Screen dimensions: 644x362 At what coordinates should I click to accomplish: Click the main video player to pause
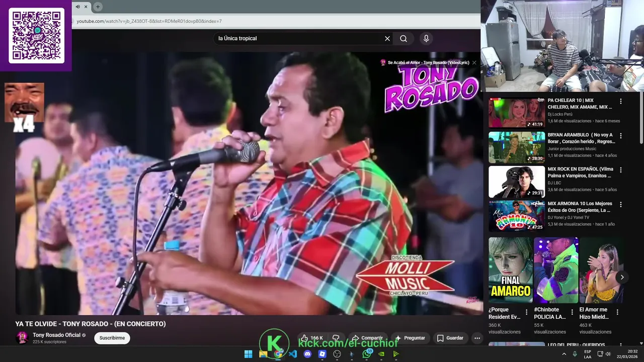coord(249,184)
